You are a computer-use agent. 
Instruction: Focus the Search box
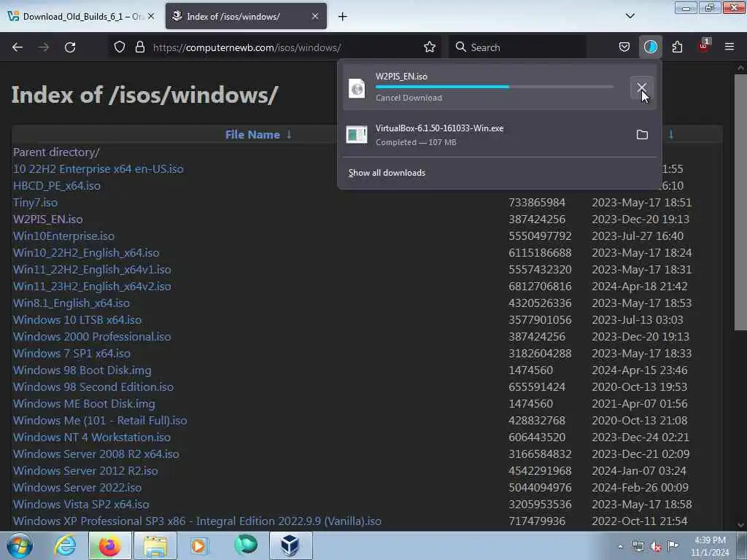[x=517, y=47]
